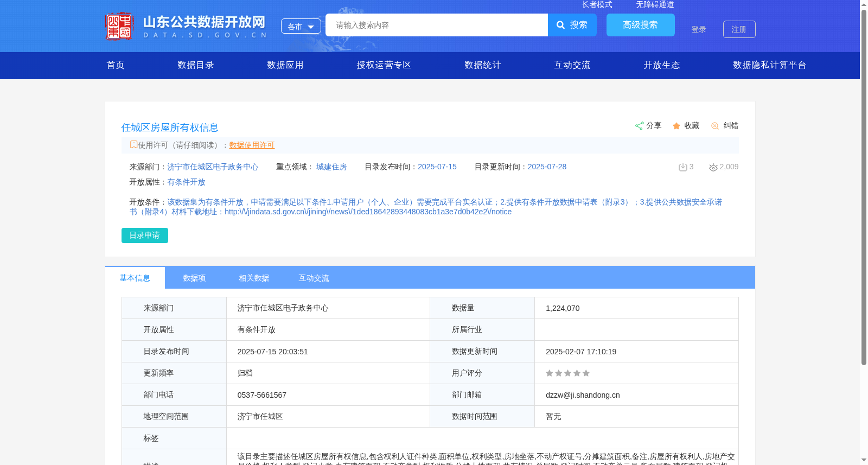Click email dzzw@ji.shandong.cn
The image size is (868, 465).
583,395
